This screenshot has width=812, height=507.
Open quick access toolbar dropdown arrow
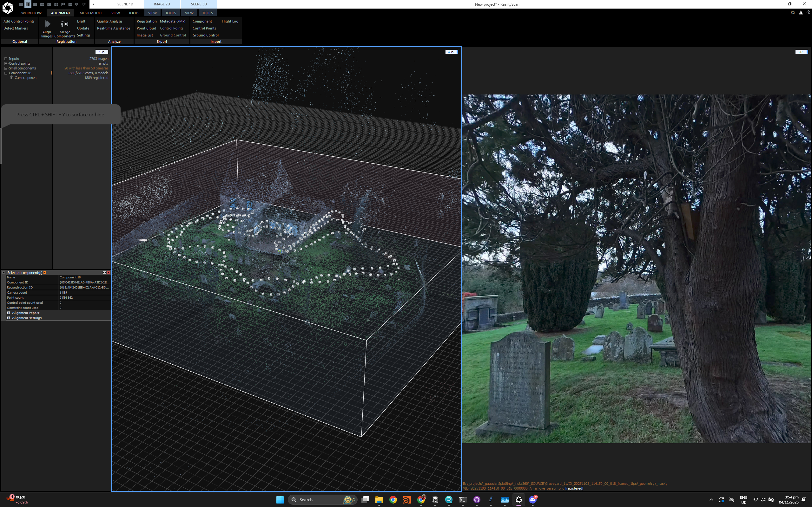93,4
